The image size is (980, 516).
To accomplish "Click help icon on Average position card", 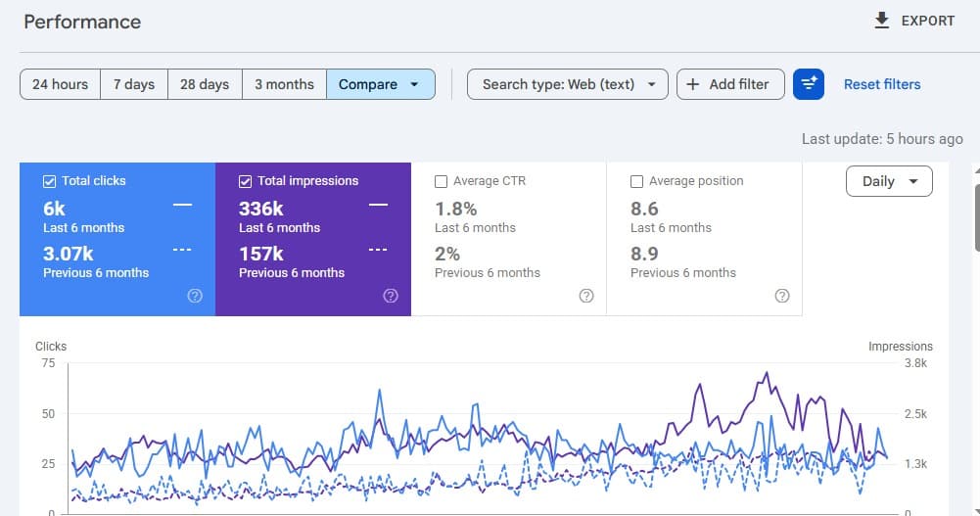I will pos(782,296).
